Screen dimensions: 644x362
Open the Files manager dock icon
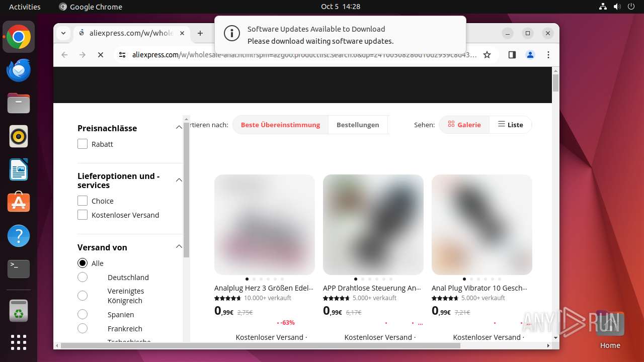pos(19,103)
